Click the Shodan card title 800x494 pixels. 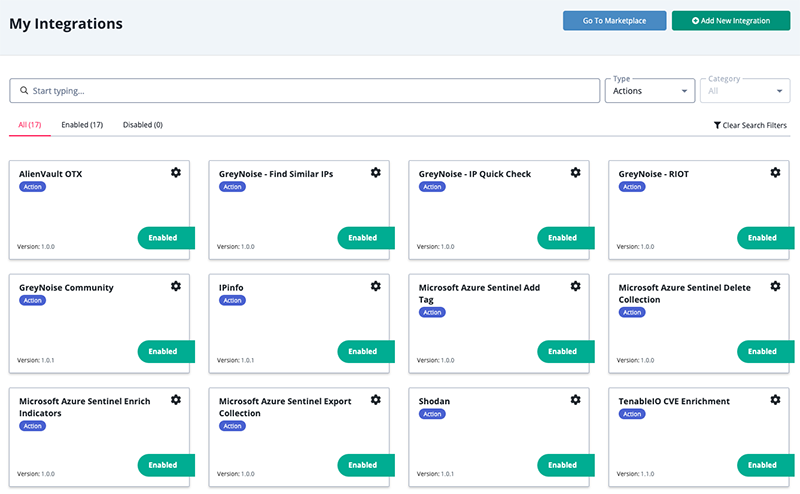[434, 401]
